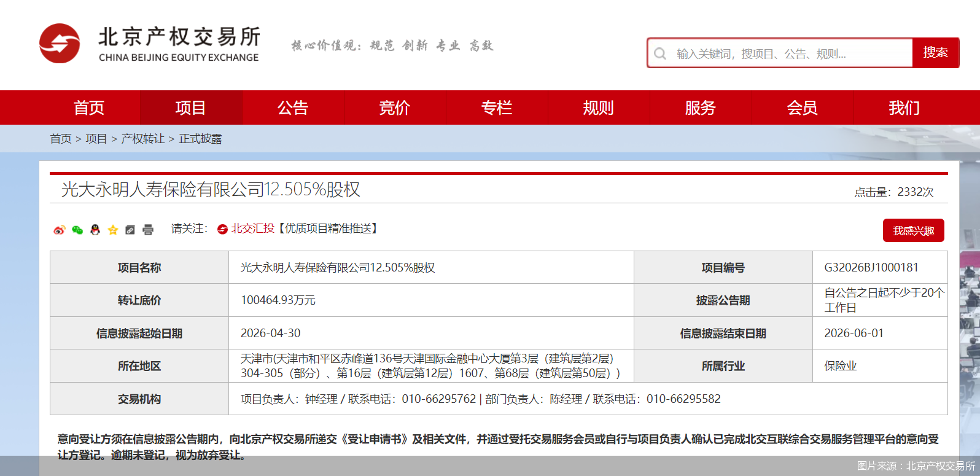The height and width of the screenshot is (476, 980).
Task: Click the 信息披露起始日期 label cell
Action: click(139, 333)
